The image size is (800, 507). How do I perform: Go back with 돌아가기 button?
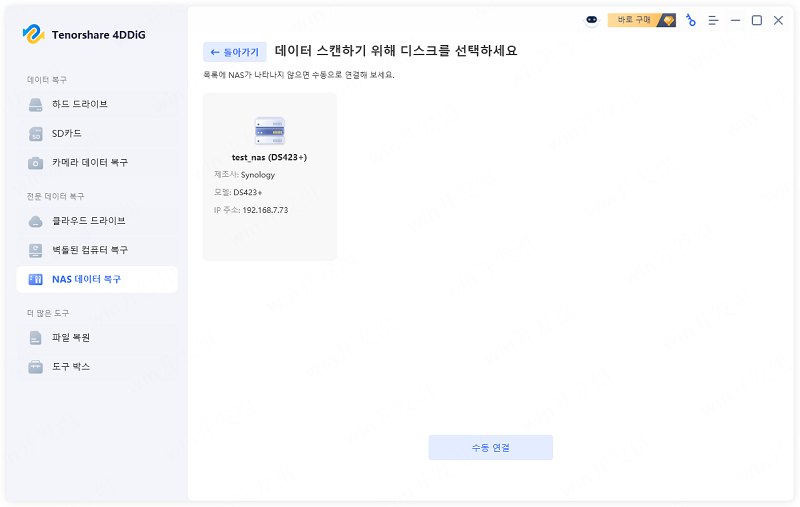[235, 52]
